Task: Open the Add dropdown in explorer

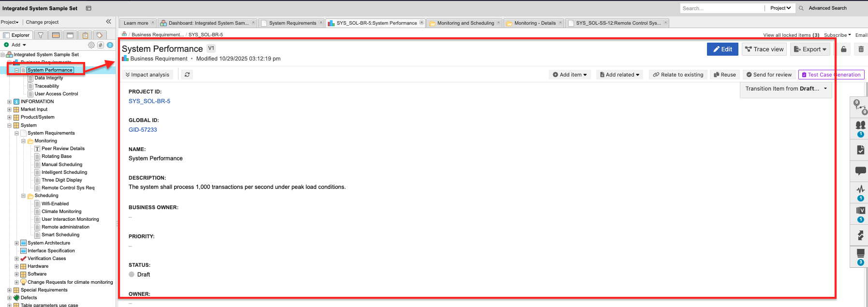Action: coord(15,45)
